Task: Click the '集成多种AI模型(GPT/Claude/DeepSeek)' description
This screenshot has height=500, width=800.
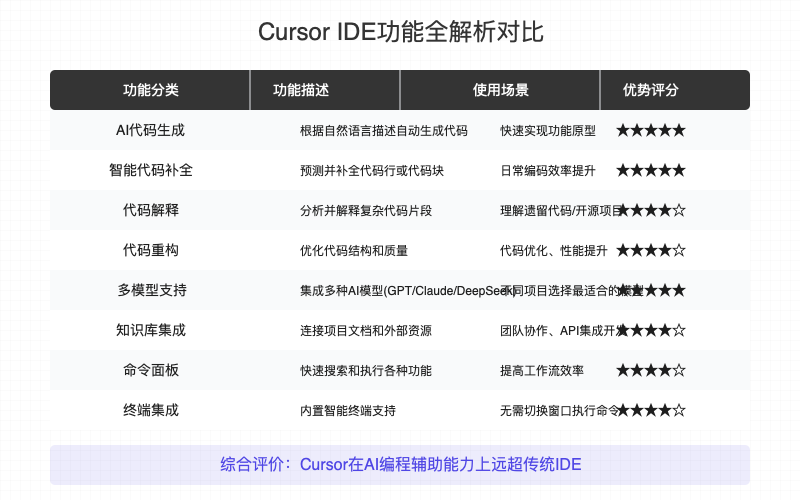Action: pyautogui.click(x=407, y=291)
